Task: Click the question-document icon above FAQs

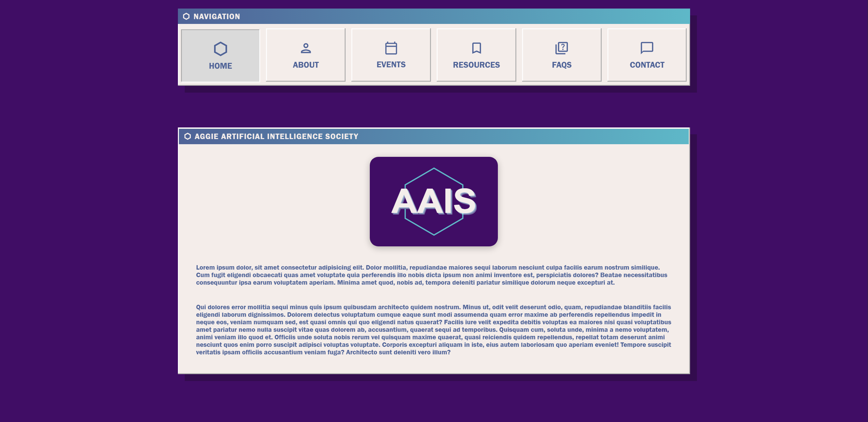Action: (561, 48)
